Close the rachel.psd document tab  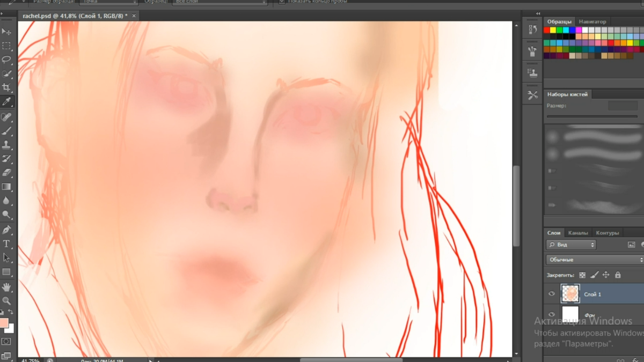pos(134,16)
